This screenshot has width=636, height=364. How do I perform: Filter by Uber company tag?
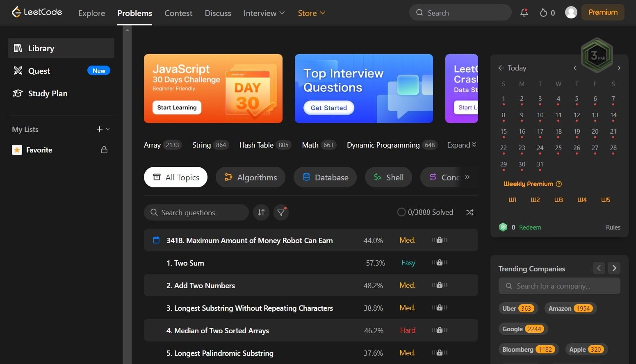518,308
